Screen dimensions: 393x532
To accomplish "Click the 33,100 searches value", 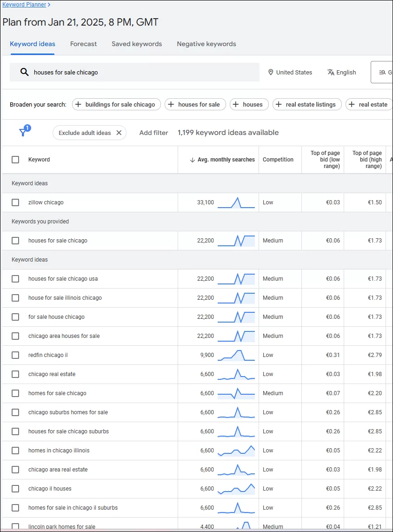I will click(x=206, y=202).
